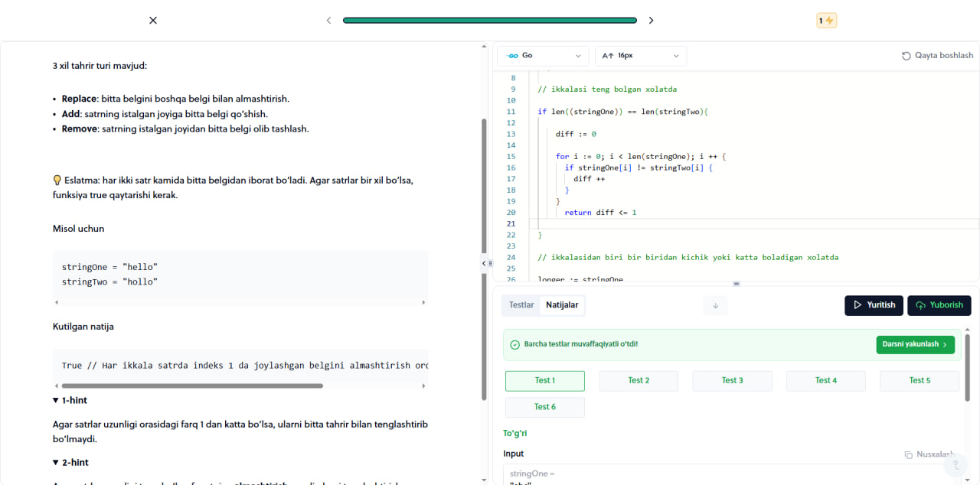Viewport: 980px width, 485px height.
Task: Click the 'return diff <= 1' code line
Action: [601, 213]
